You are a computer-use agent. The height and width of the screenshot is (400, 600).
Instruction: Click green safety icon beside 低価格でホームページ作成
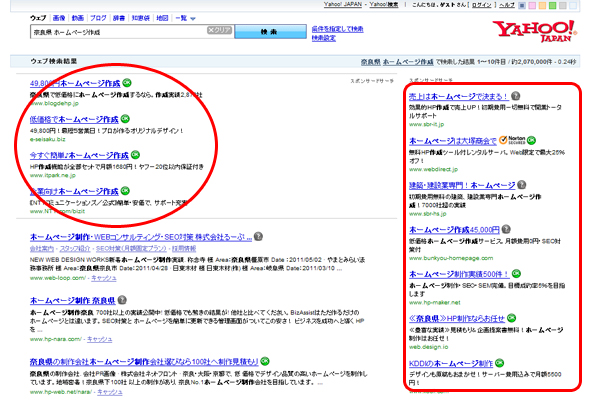coord(125,119)
